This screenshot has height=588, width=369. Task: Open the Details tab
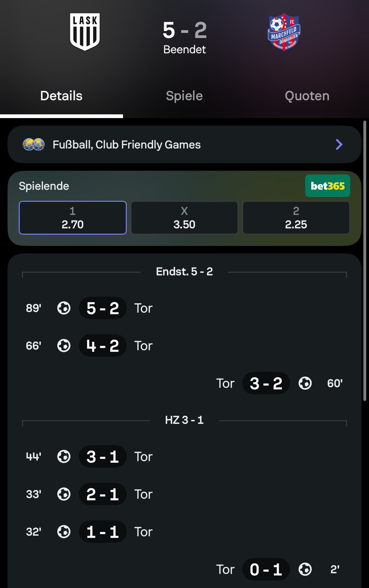(61, 96)
